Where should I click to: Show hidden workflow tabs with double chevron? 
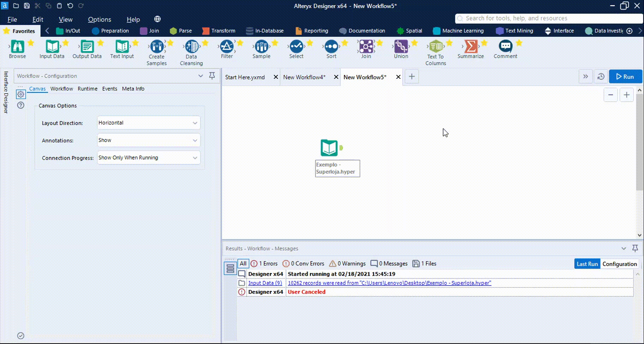pos(585,77)
